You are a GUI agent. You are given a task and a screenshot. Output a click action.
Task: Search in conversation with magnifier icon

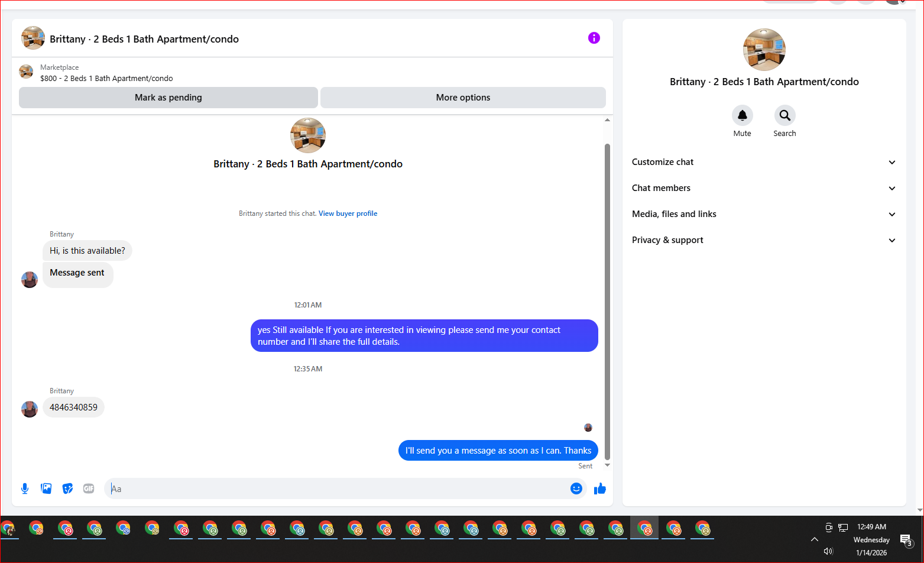point(785,115)
